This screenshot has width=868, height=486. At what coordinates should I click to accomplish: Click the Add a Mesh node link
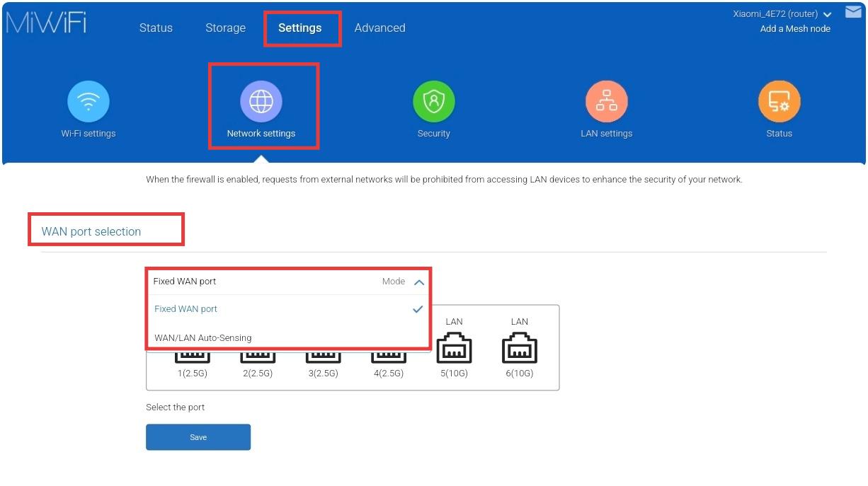click(x=794, y=29)
